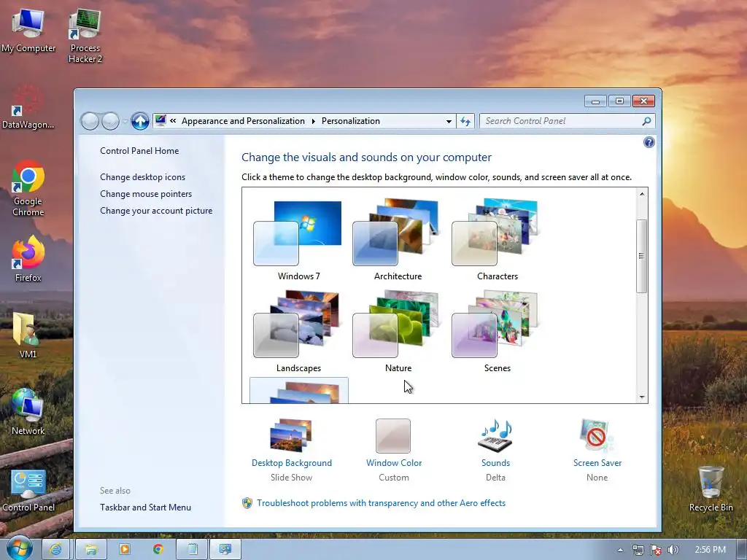The height and width of the screenshot is (560, 747).
Task: Click the taskbar clock 2:56 PM
Action: pos(711,550)
